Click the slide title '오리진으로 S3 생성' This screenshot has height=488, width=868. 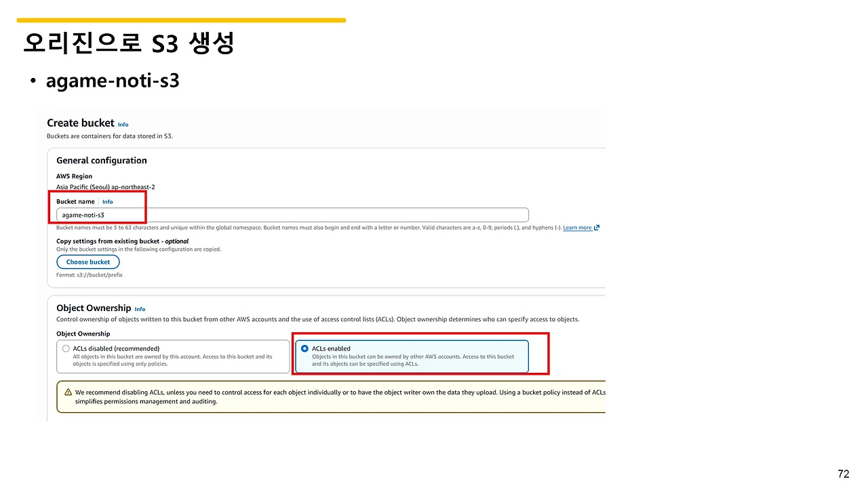click(x=129, y=43)
